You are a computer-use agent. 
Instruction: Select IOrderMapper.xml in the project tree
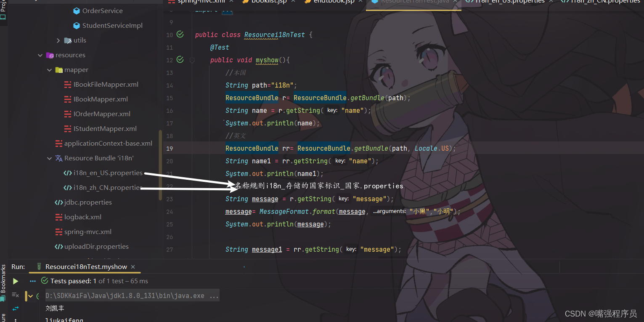[x=102, y=114]
